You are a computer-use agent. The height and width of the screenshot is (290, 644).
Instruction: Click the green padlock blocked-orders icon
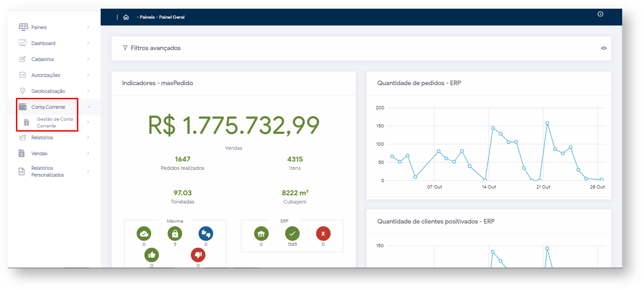175,234
